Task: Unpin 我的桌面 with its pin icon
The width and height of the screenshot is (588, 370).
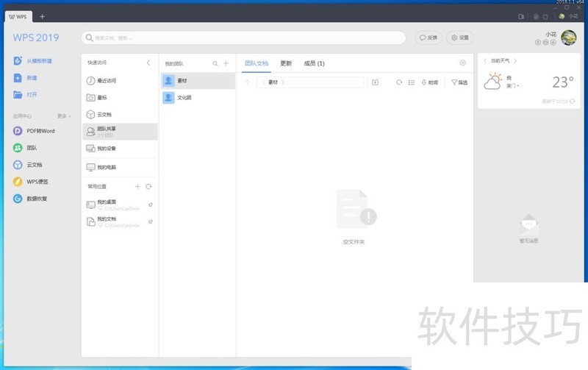Action: (x=151, y=205)
